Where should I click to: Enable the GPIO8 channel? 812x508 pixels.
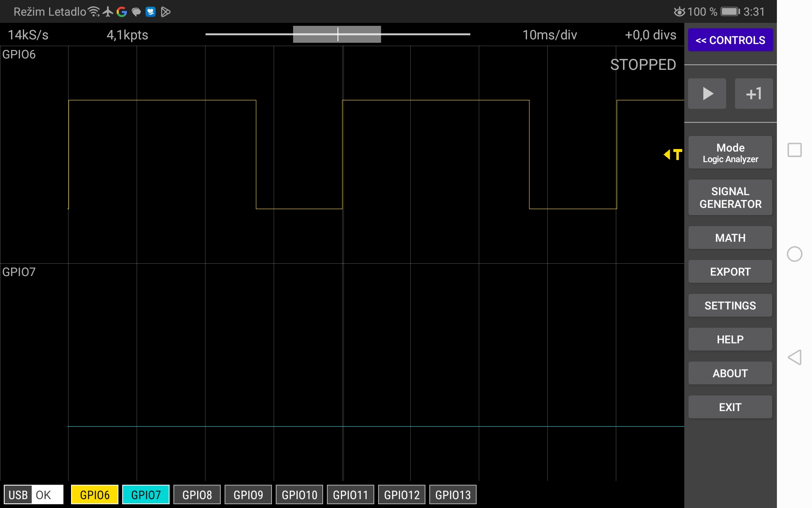tap(197, 494)
